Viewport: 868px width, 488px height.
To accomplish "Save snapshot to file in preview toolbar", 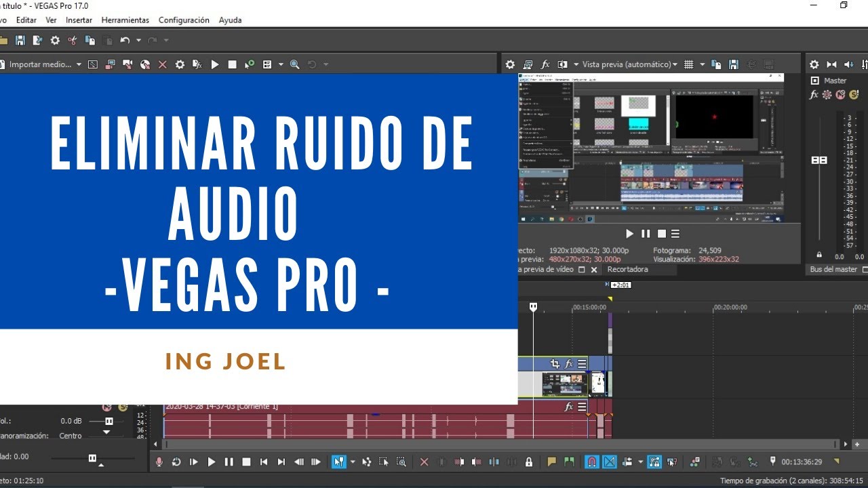I will (733, 64).
